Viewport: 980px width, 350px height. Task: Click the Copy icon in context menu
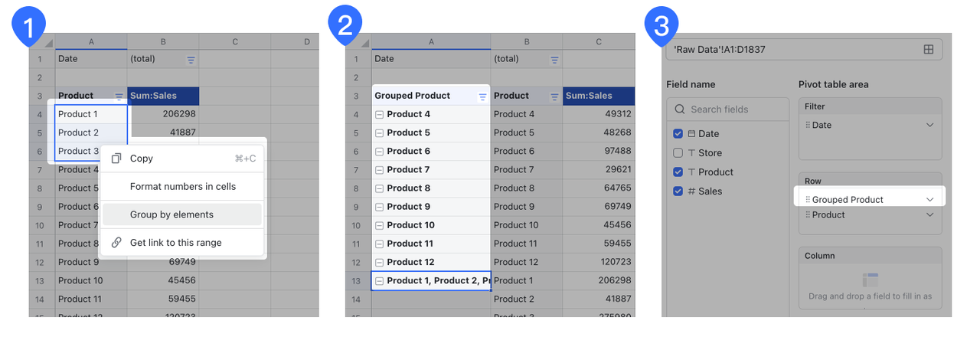coord(116,159)
